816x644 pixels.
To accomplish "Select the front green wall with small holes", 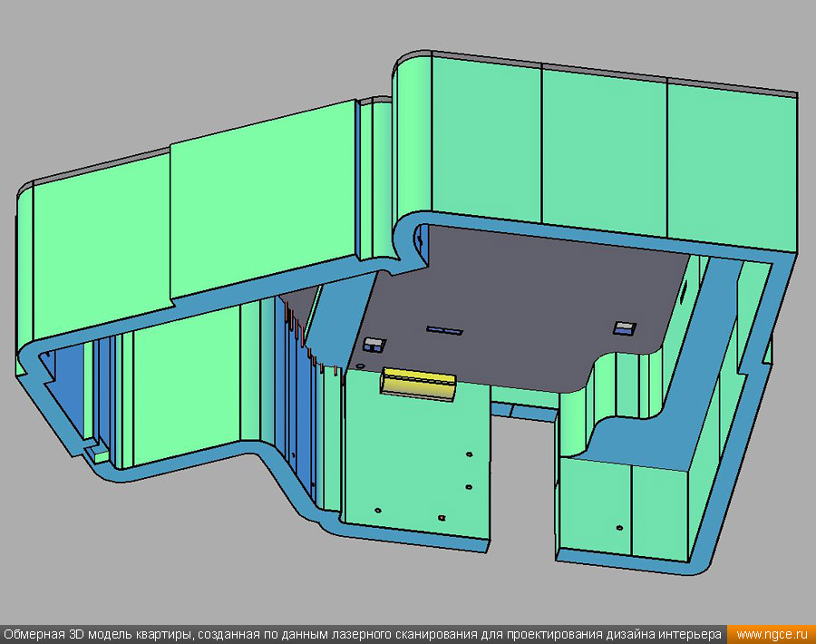I will (x=417, y=463).
